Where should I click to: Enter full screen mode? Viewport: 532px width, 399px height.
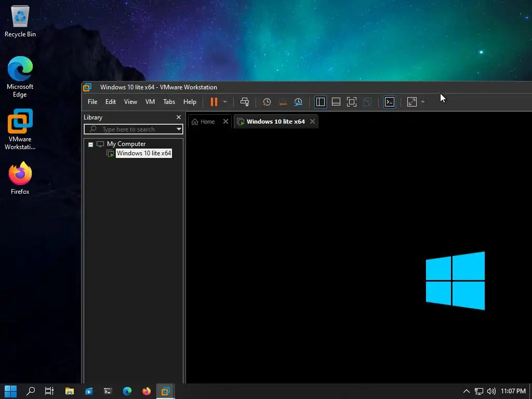point(352,102)
